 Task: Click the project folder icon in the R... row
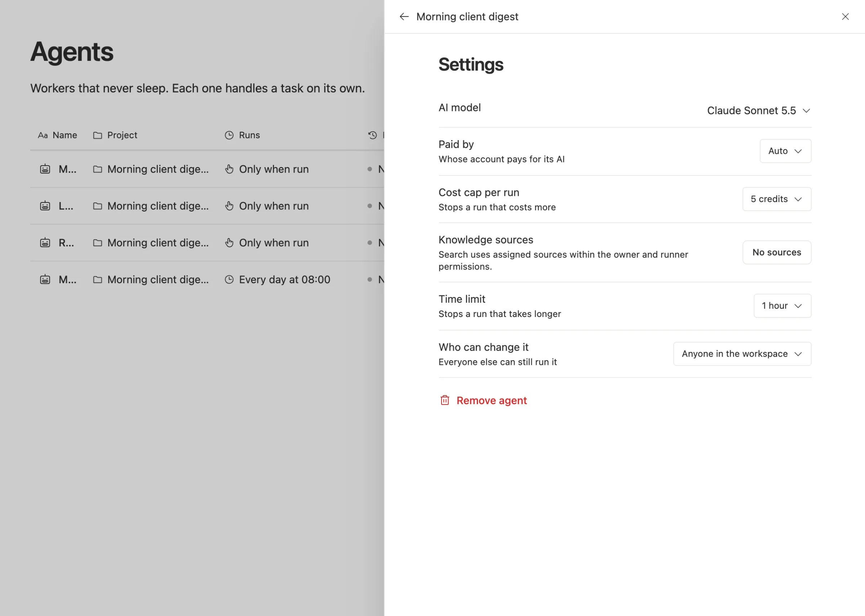(x=98, y=243)
